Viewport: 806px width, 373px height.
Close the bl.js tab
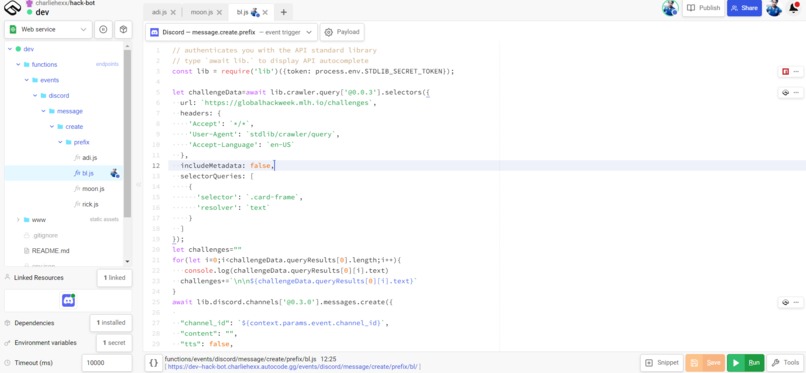265,12
